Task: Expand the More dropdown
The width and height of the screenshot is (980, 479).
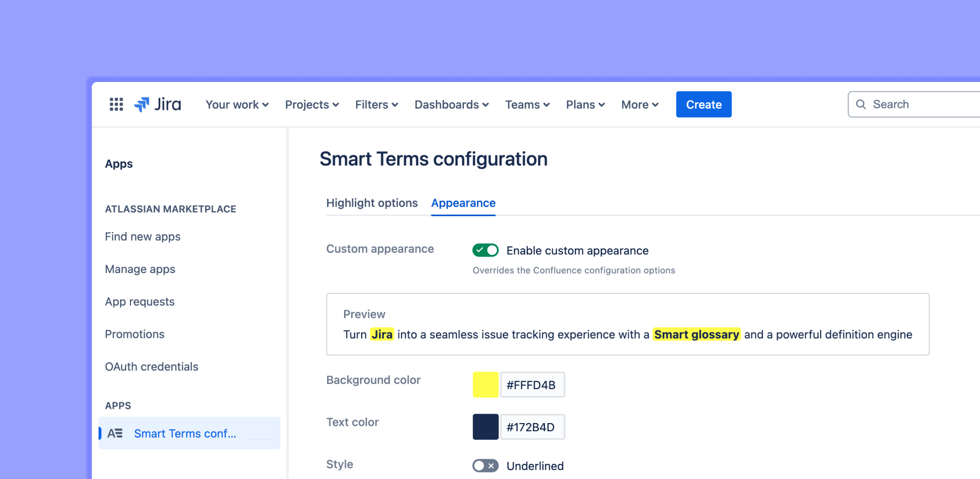Action: (640, 104)
